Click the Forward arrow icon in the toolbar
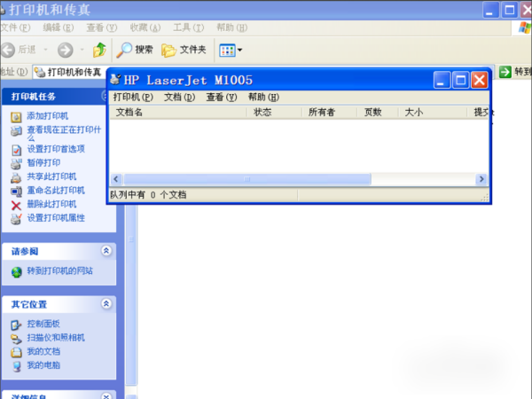Image resolution: width=532 pixels, height=399 pixels. [x=65, y=51]
